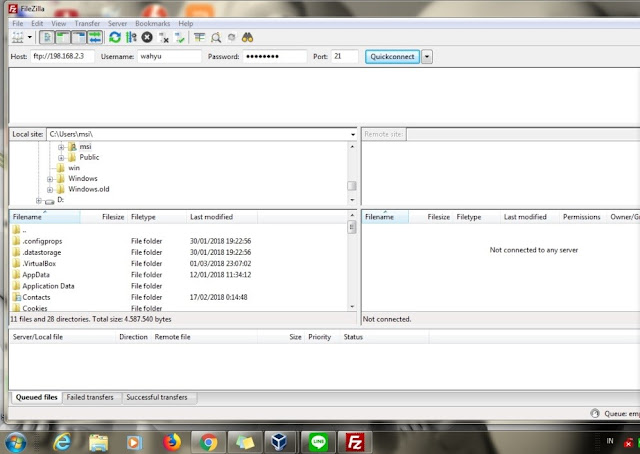Open the Bookmarks menu

pos(152,24)
